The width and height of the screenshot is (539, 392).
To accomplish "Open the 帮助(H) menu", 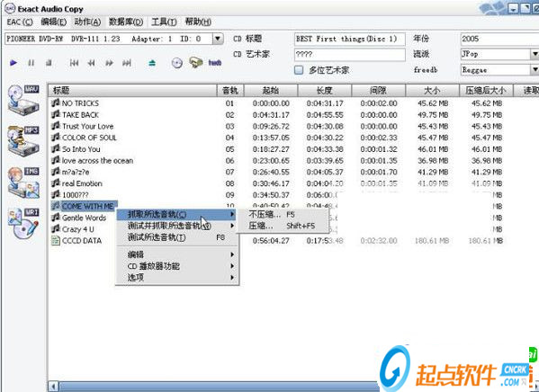I will pos(198,22).
